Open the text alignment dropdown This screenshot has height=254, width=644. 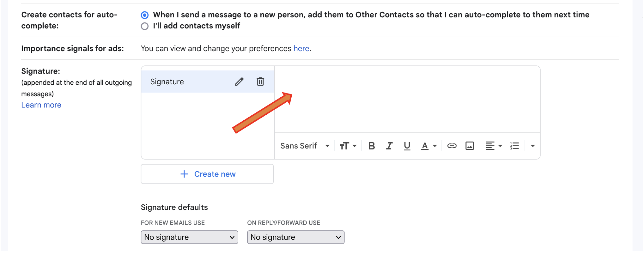[494, 146]
